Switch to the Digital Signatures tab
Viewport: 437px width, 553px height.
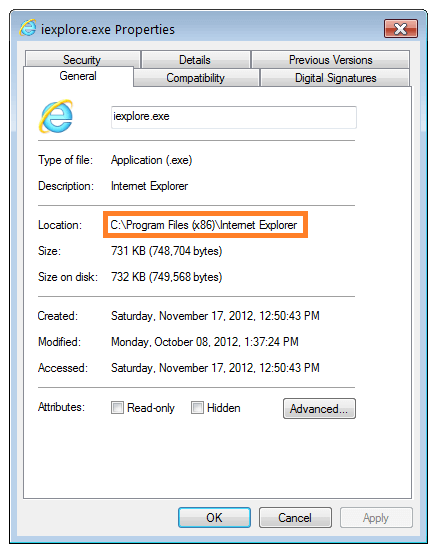coord(335,78)
